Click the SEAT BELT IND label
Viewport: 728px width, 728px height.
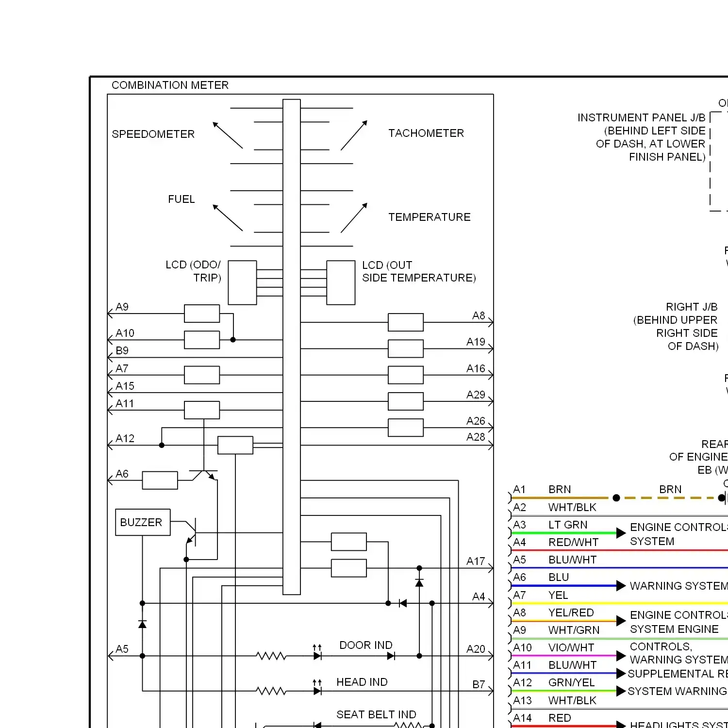[x=376, y=715]
